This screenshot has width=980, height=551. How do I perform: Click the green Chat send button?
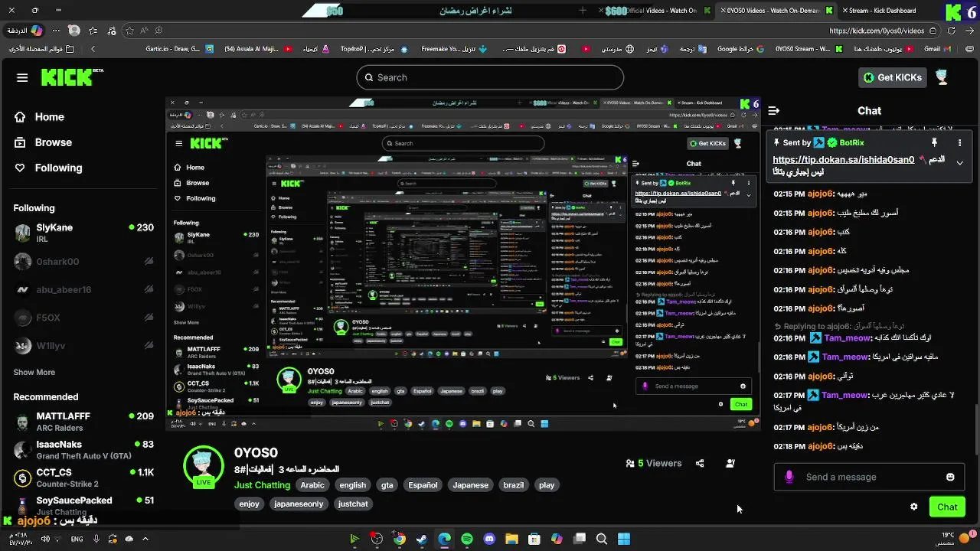click(947, 507)
